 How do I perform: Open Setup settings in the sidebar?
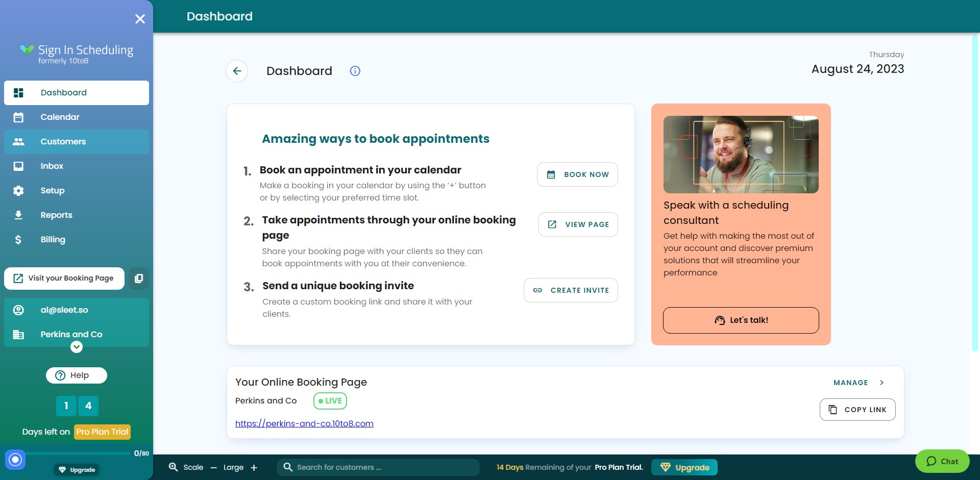[x=77, y=191]
